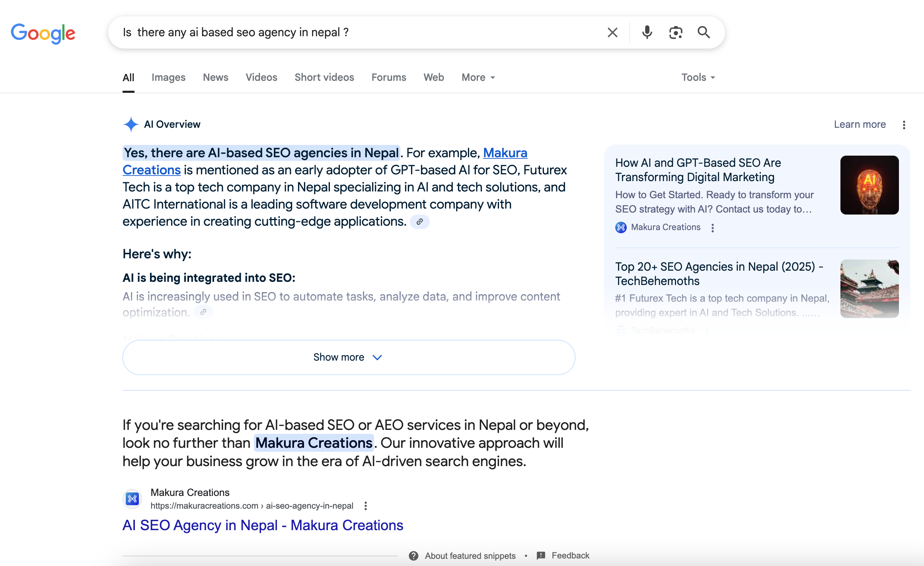Click source link chip after 'cutting-edge applications'

click(x=419, y=222)
